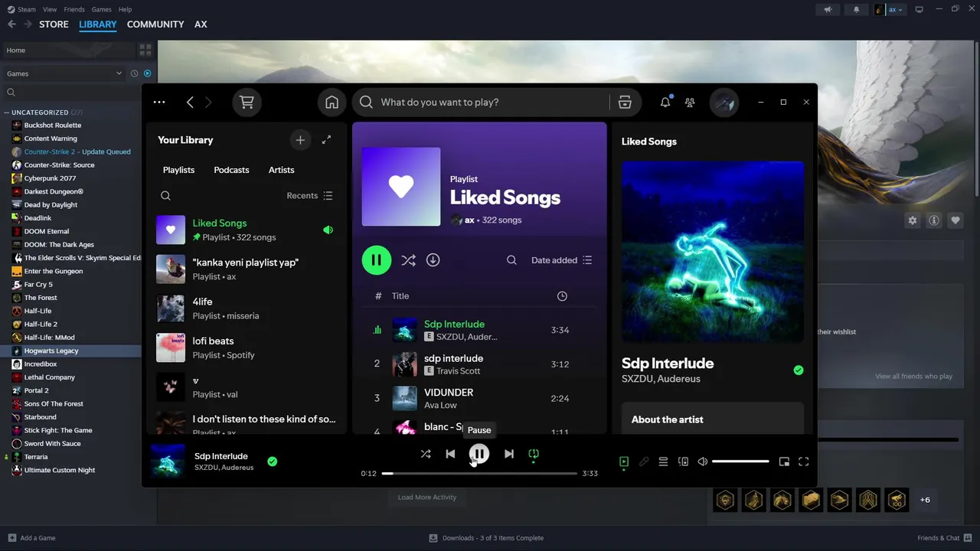The height and width of the screenshot is (551, 980).
Task: Mute Spotify with the speaker icon
Action: [703, 461]
